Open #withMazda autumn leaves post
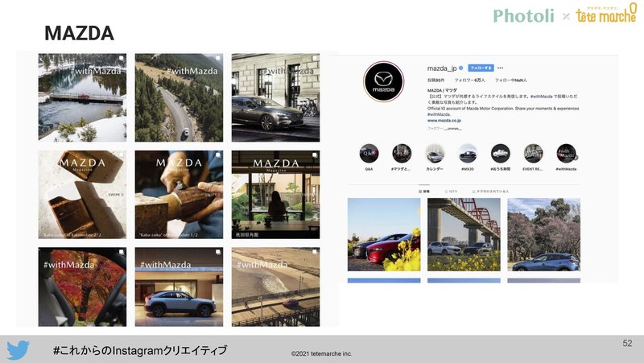 pos(82,287)
